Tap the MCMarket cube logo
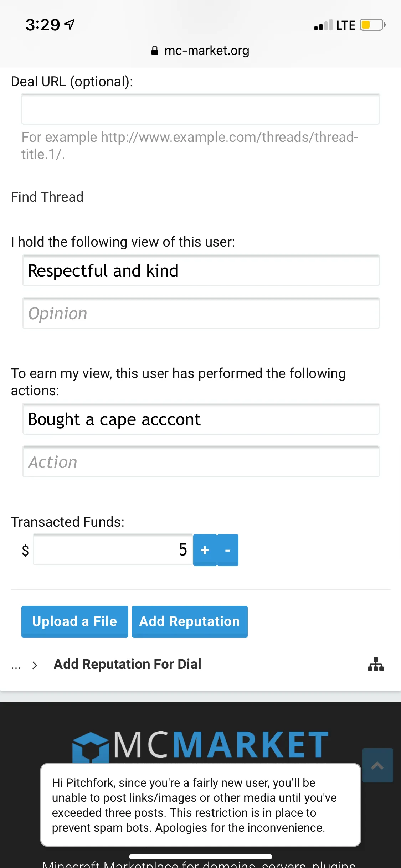 tap(91, 747)
